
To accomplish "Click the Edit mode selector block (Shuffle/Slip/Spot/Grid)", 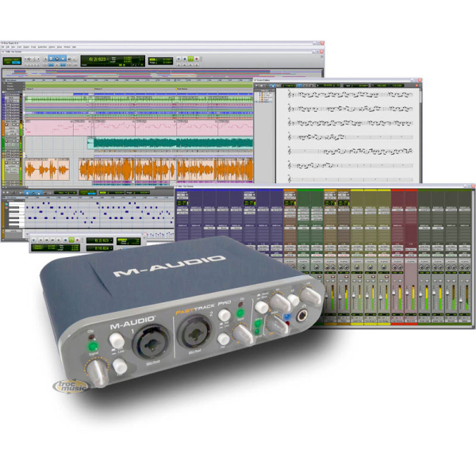I will pos(12,61).
